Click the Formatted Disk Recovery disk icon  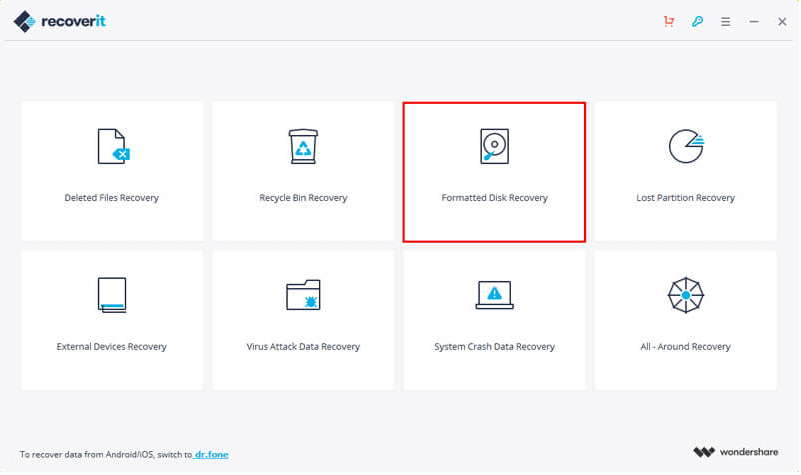(x=494, y=147)
